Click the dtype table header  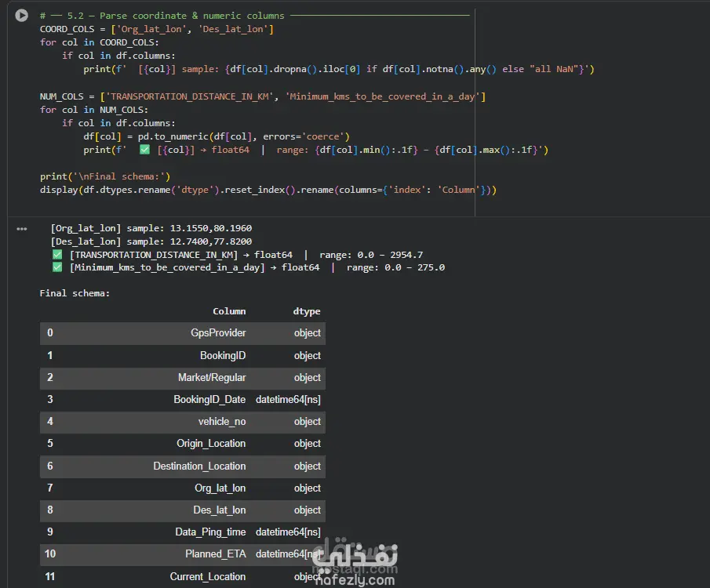307,311
